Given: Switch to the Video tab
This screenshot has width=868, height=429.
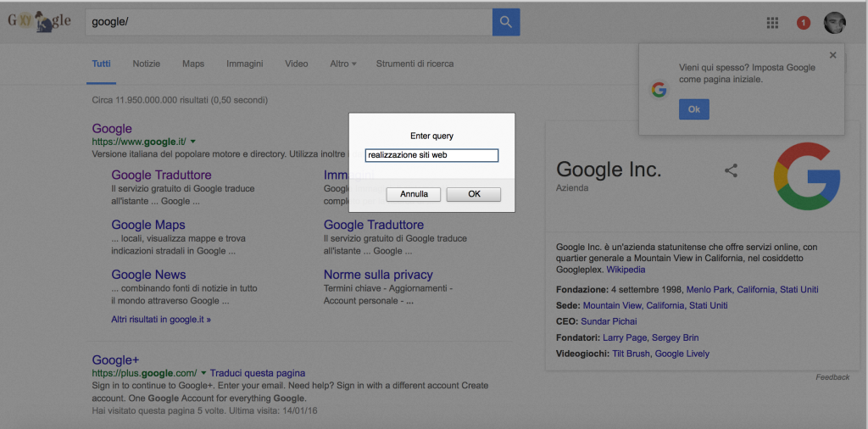Looking at the screenshot, I should 296,64.
